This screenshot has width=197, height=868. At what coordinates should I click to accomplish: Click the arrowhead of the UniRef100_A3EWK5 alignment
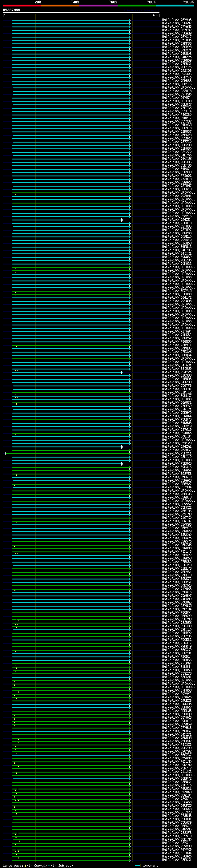(x=122, y=464)
